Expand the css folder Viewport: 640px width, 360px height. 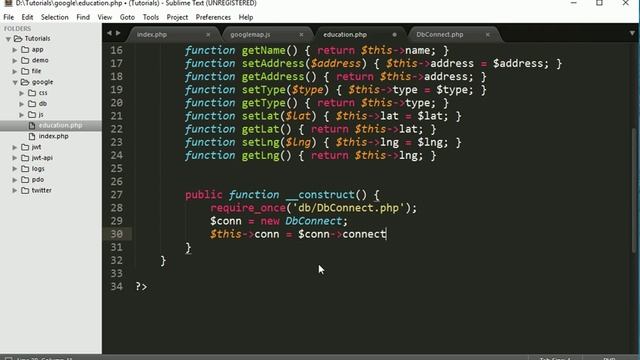pos(22,93)
